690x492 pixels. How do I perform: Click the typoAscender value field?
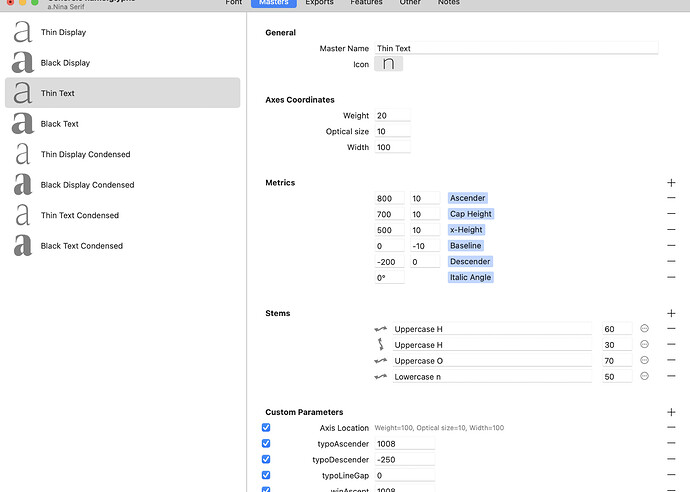click(x=404, y=444)
